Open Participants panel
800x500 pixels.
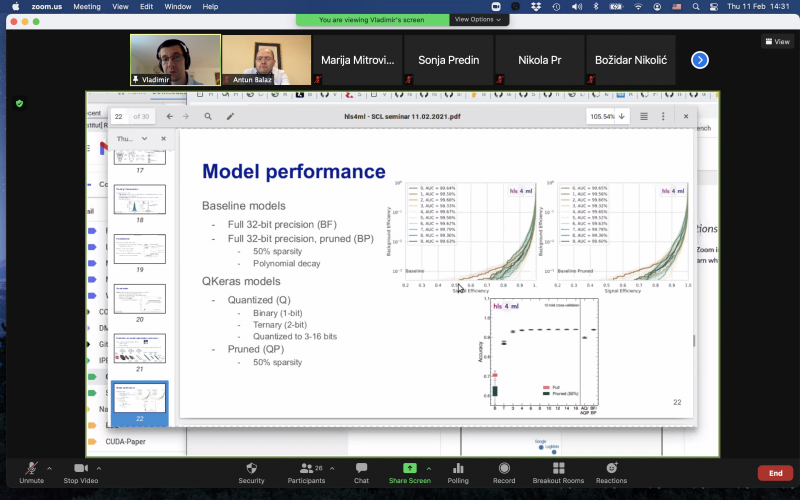[x=306, y=472]
